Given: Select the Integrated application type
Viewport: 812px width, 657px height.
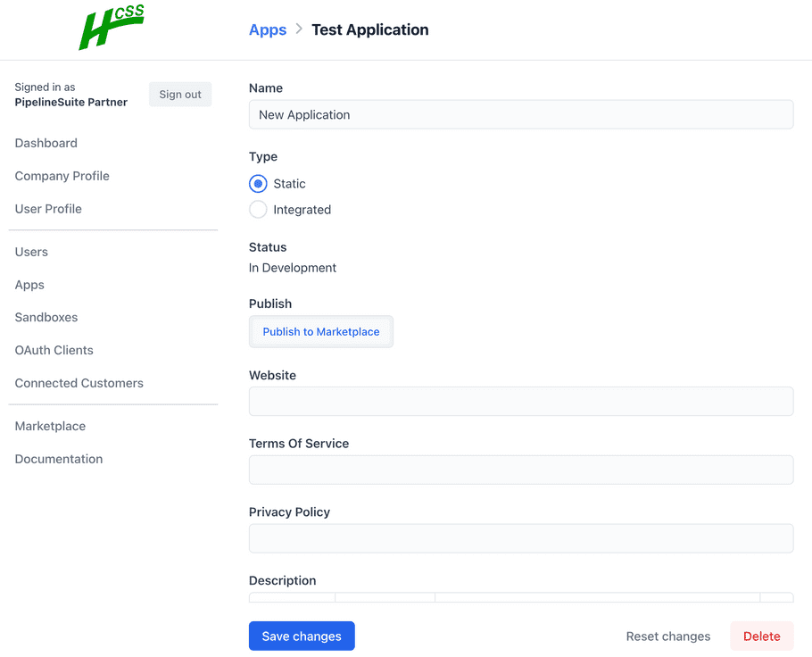Looking at the screenshot, I should point(258,210).
